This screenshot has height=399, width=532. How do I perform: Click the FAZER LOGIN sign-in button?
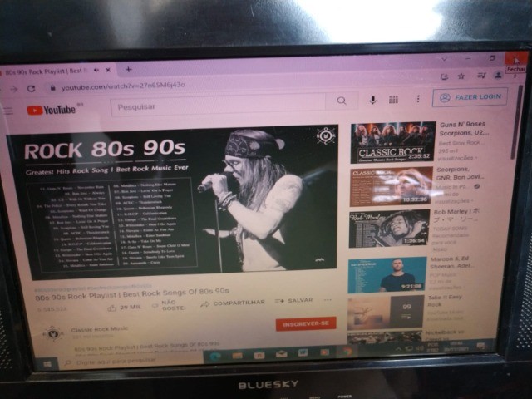470,97
